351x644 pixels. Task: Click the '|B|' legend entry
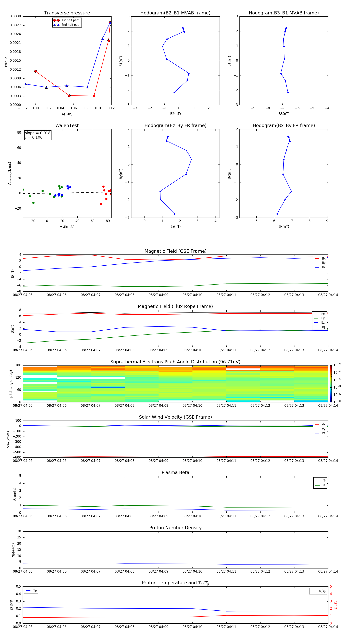pyautogui.click(x=320, y=327)
